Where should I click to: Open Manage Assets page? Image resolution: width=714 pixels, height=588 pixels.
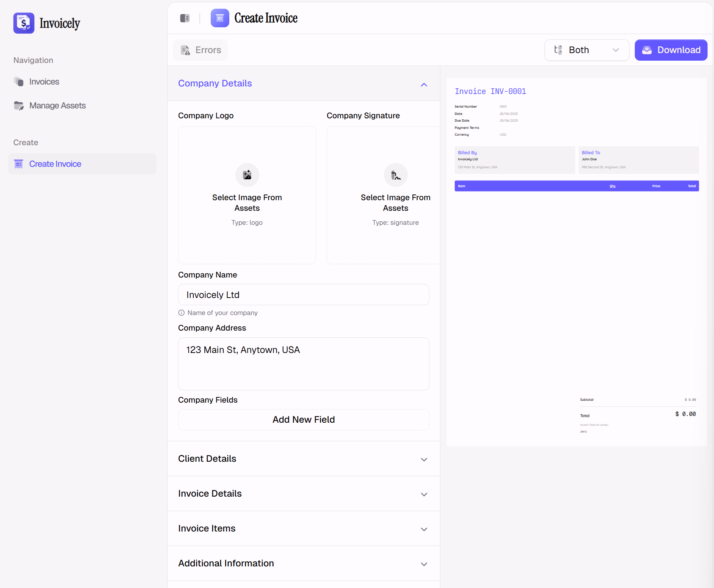[x=82, y=105]
